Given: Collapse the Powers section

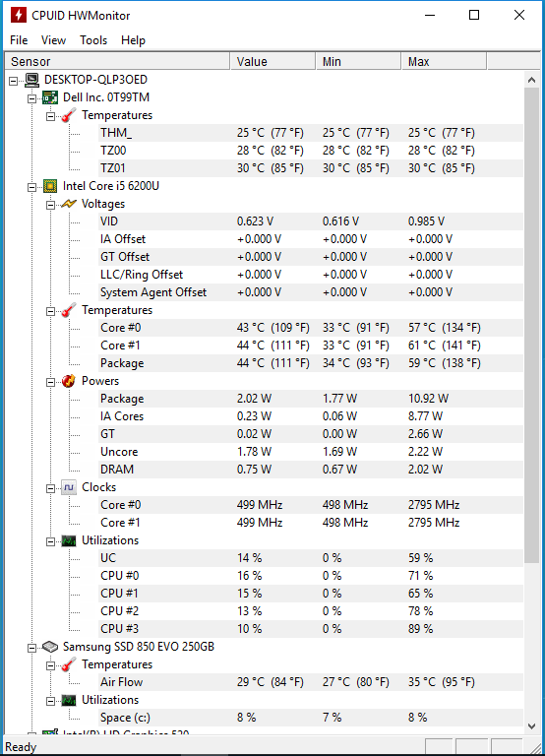Looking at the screenshot, I should click(50, 382).
